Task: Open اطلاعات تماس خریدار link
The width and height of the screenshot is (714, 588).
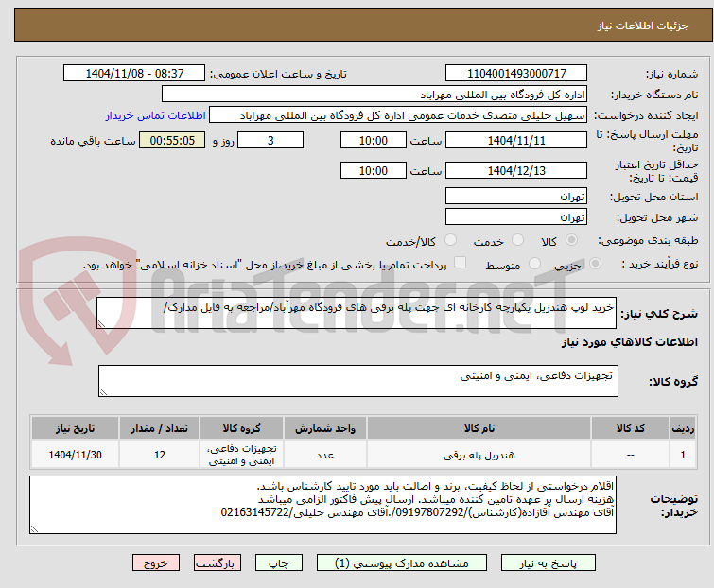Action: tap(156, 115)
